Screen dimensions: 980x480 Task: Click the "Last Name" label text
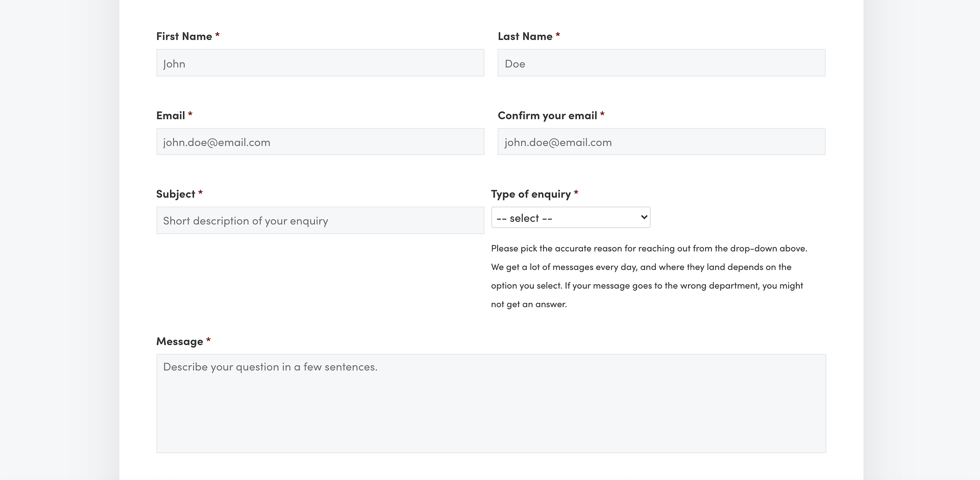[x=525, y=36]
